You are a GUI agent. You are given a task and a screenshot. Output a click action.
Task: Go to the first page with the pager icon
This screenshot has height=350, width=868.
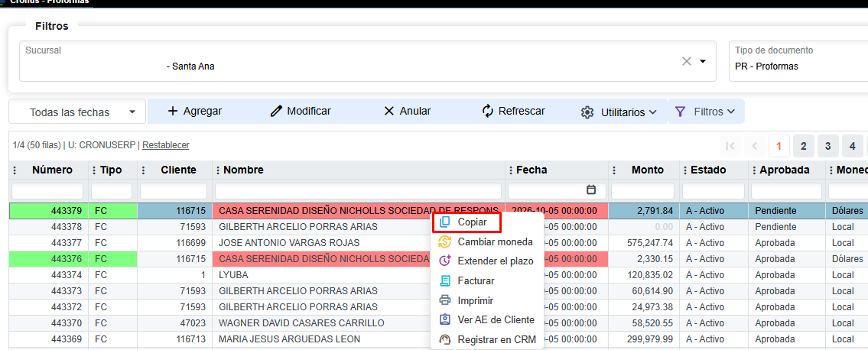pos(730,146)
